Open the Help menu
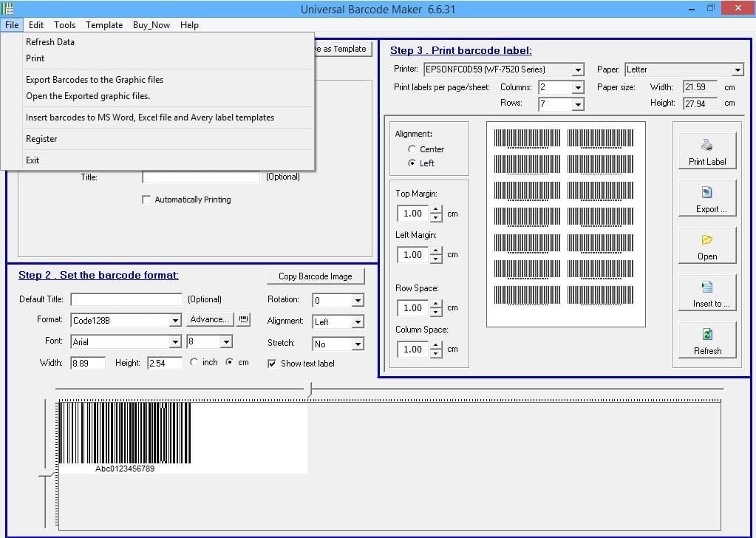The height and width of the screenshot is (538, 756). [x=189, y=25]
